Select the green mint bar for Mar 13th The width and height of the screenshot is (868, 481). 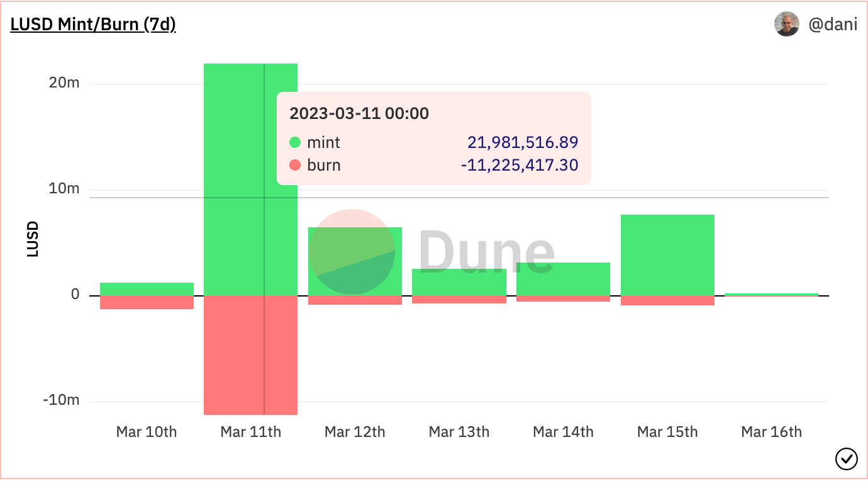(x=459, y=282)
